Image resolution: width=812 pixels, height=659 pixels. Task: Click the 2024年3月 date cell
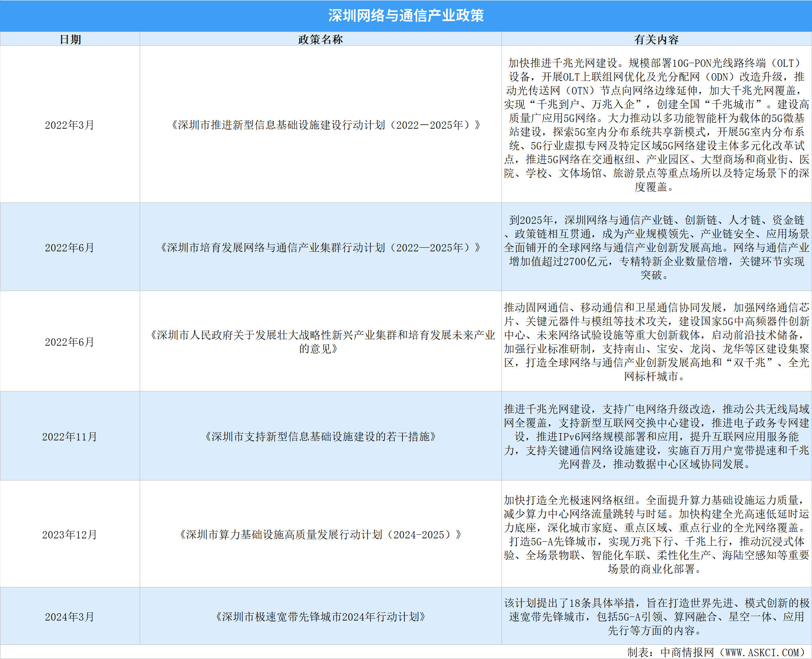70,616
